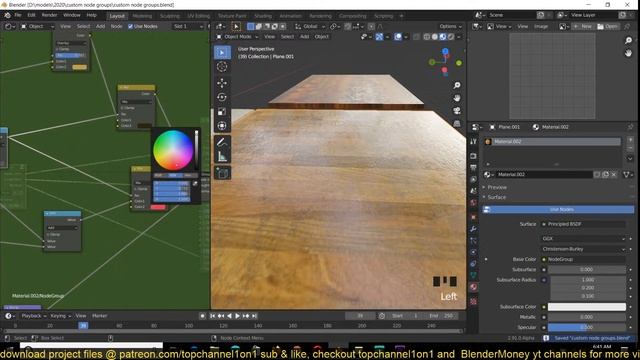The width and height of the screenshot is (640, 360).
Task: Click the eyedropper in color picker popup
Action: [195, 184]
